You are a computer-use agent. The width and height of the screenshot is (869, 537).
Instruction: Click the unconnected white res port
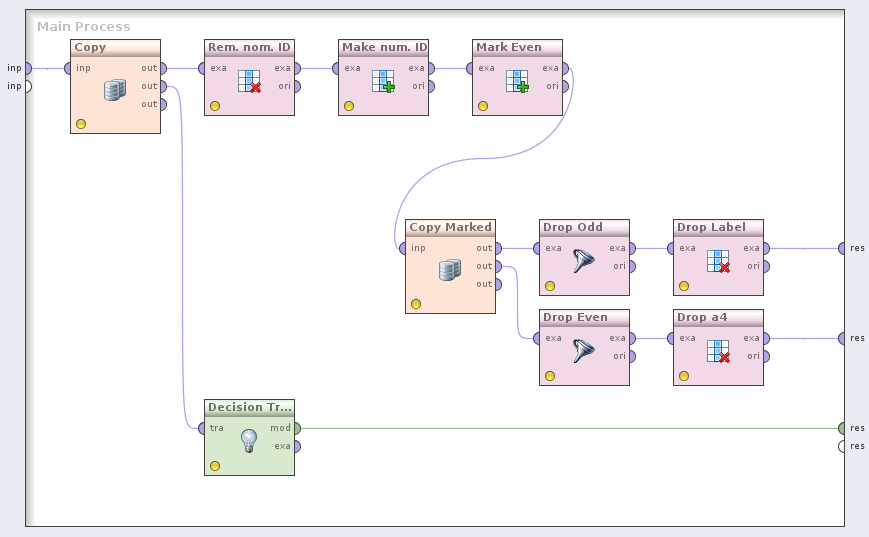tap(842, 446)
